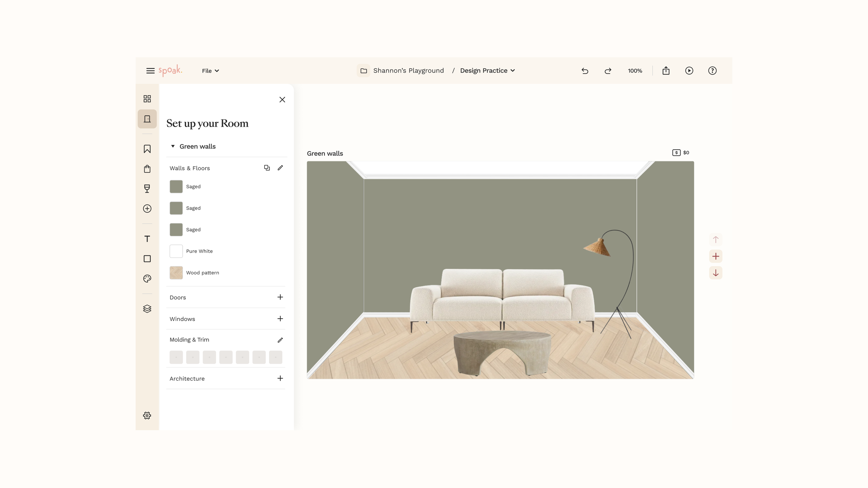The image size is (868, 488).
Task: Close the Set up your Room panel
Action: point(282,100)
